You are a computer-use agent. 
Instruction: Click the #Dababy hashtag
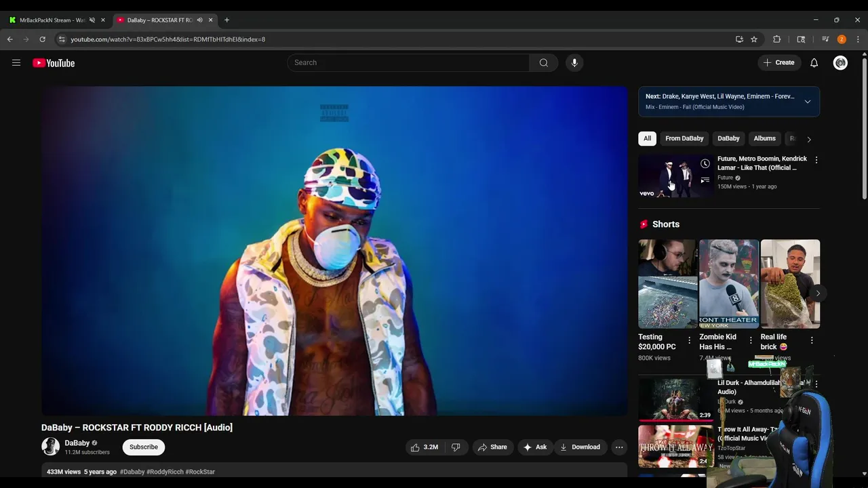[x=132, y=472]
